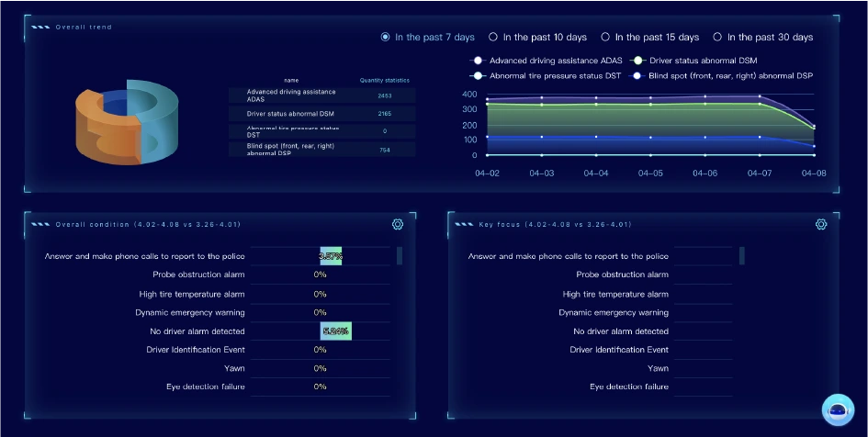Select In the past 30 days
Screen dimensions: 868x437
pyautogui.click(x=717, y=38)
